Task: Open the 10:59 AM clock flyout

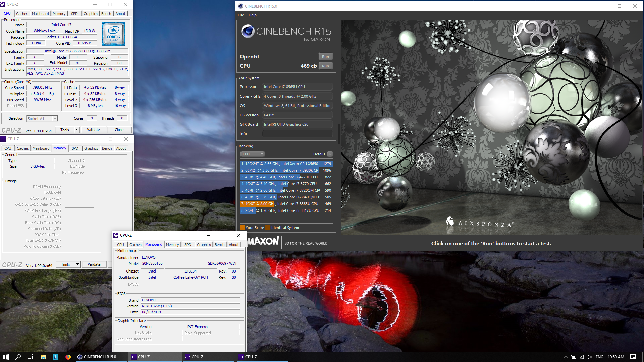Action: (616, 357)
